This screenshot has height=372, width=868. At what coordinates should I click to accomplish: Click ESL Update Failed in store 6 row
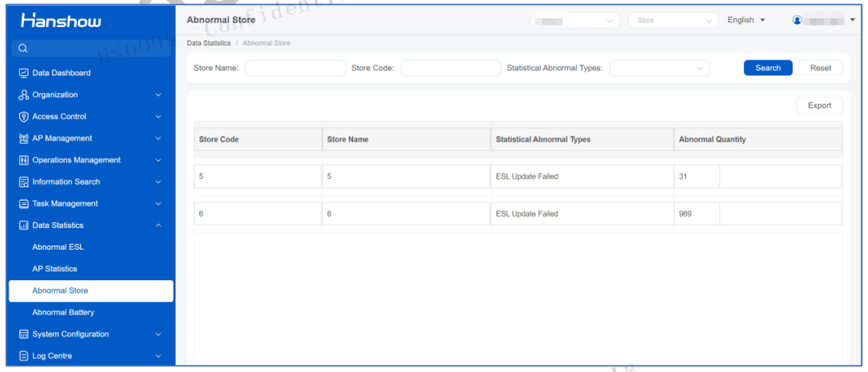[x=527, y=213]
